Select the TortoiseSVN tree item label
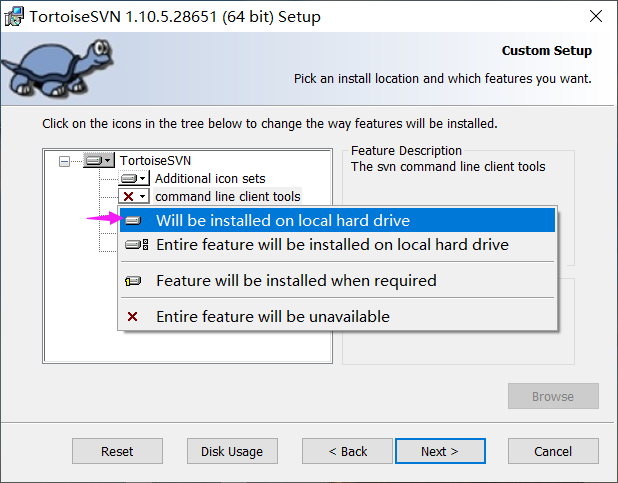 pyautogui.click(x=155, y=160)
